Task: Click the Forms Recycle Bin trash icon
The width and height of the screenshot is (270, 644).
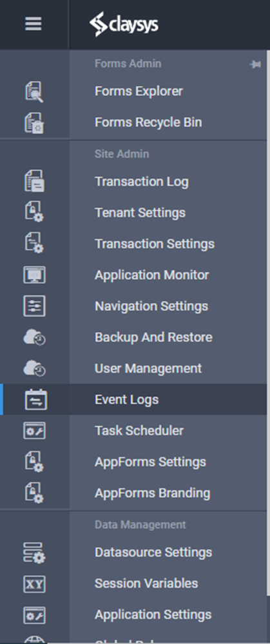Action: point(34,123)
